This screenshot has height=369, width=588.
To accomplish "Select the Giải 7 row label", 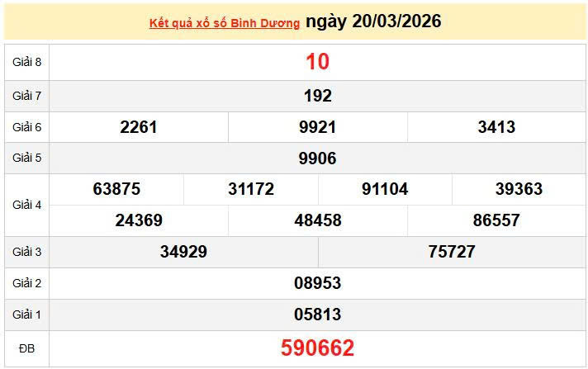I will coord(26,96).
